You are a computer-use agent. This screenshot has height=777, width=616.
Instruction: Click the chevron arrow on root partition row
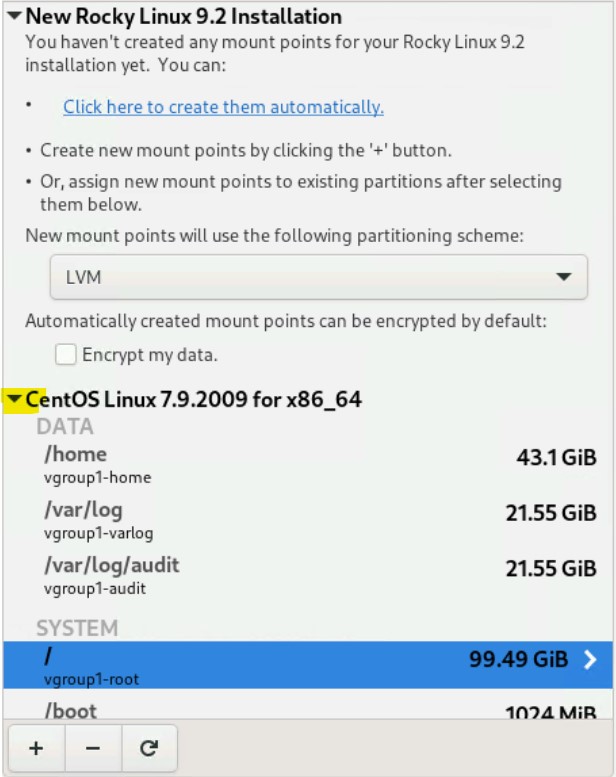[x=590, y=660]
